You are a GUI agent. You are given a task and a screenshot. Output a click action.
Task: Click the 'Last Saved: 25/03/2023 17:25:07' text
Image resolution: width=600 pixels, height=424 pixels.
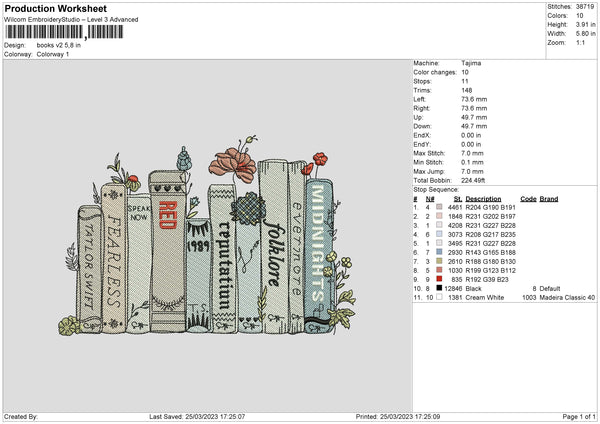[197, 416]
